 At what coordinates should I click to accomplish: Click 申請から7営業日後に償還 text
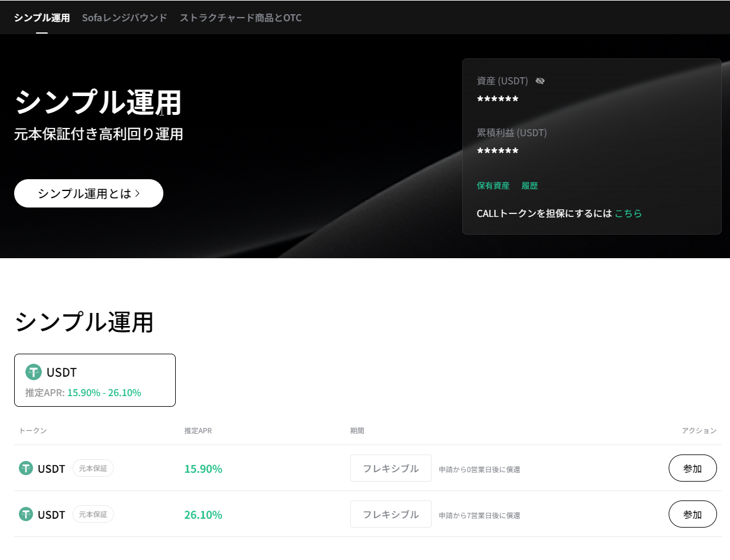point(479,516)
